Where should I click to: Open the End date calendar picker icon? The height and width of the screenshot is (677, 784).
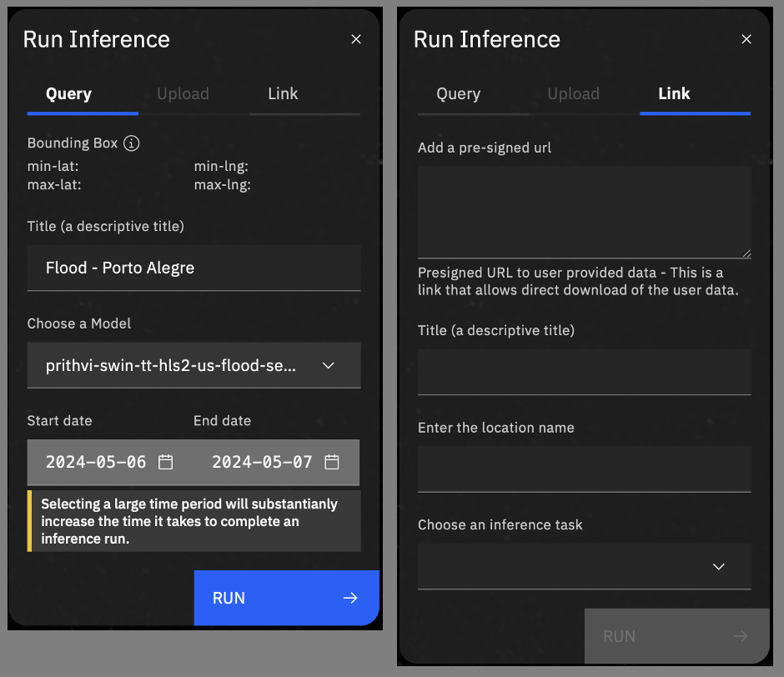(x=332, y=462)
